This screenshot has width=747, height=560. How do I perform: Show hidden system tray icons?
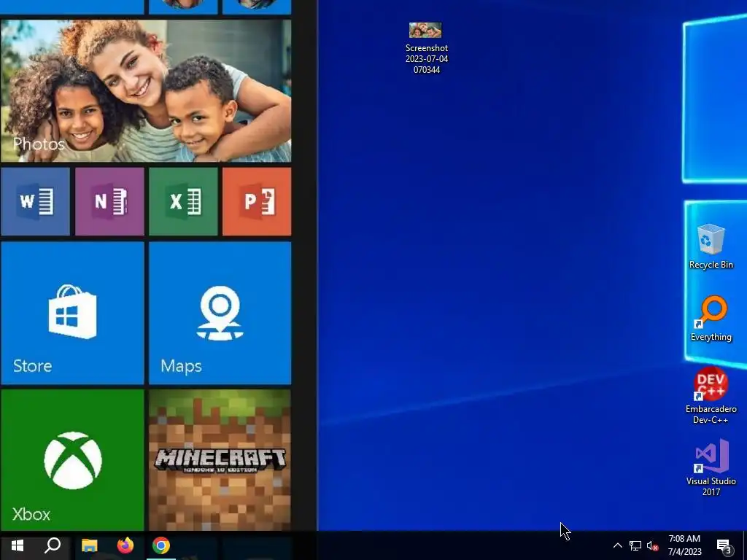(x=617, y=545)
